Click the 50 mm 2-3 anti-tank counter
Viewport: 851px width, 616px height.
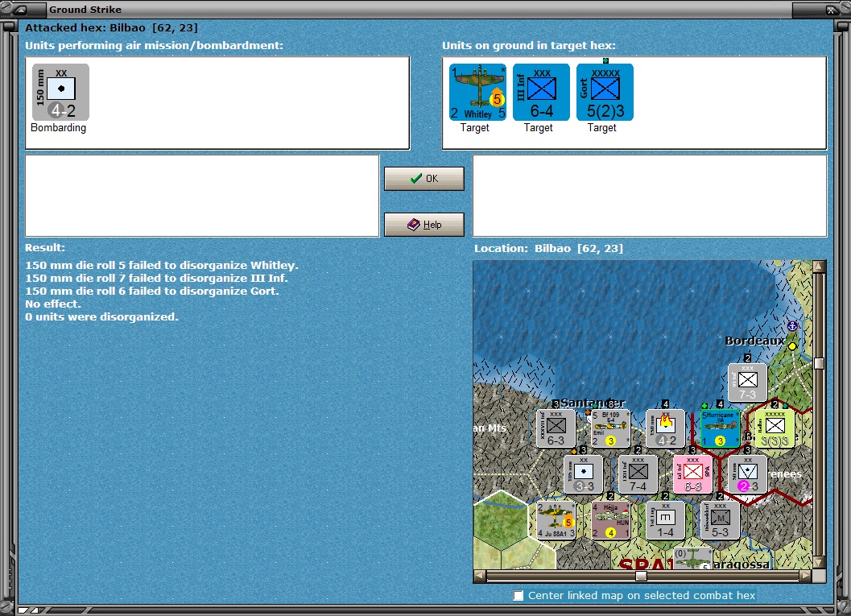747,474
